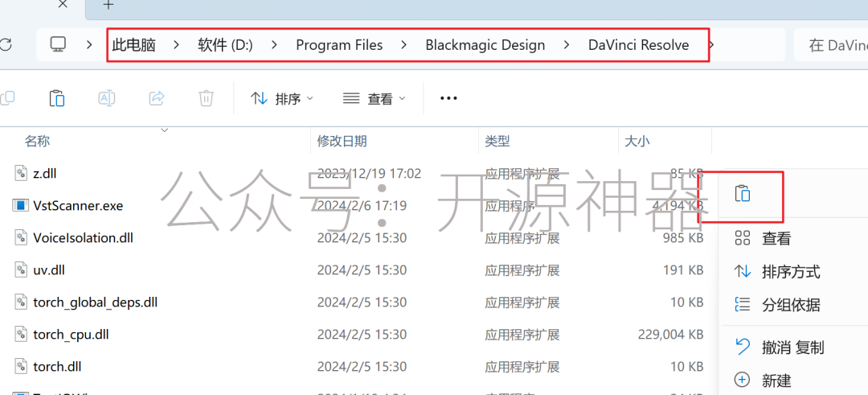Select the file name torch_cpu.dll
The image size is (868, 395).
71,335
